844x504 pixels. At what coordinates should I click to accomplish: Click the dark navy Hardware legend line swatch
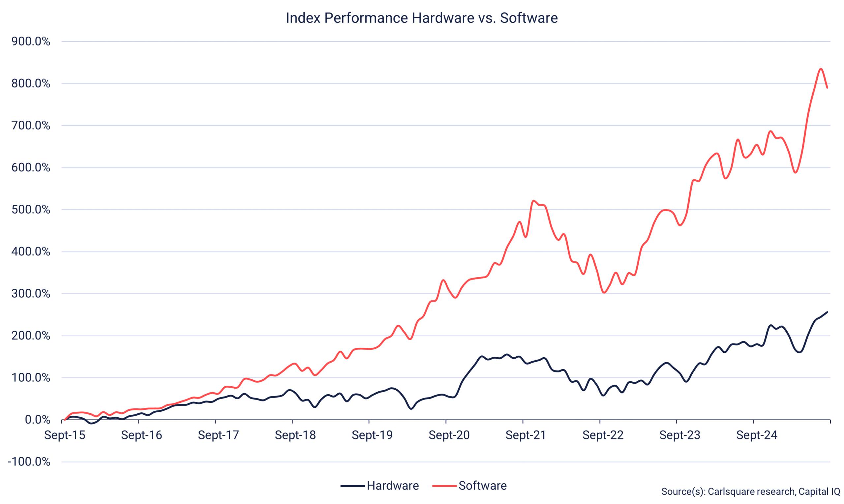352,486
